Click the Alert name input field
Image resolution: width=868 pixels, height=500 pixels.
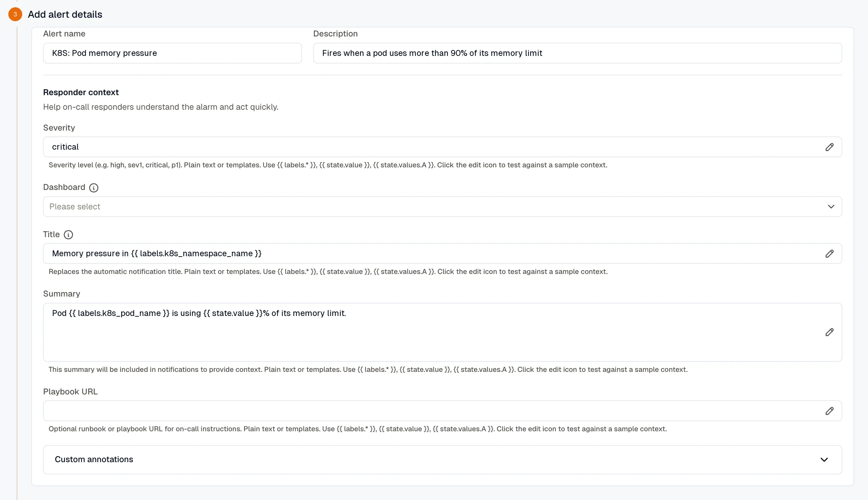(172, 53)
